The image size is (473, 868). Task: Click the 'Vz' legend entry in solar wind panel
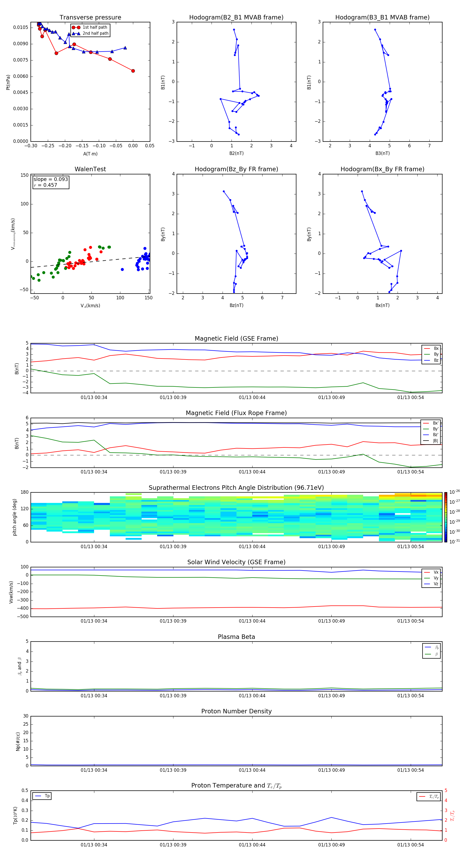(431, 584)
